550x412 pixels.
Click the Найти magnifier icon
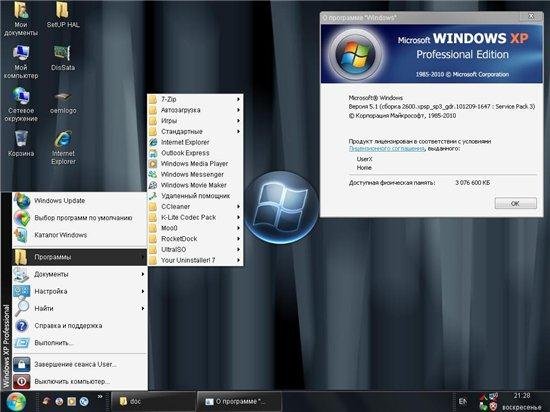pyautogui.click(x=22, y=308)
